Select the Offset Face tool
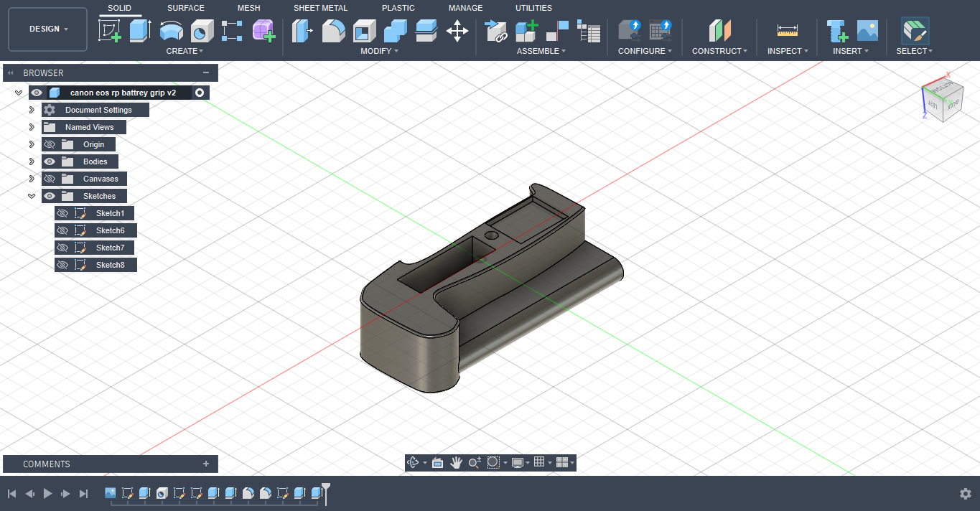 pos(426,31)
